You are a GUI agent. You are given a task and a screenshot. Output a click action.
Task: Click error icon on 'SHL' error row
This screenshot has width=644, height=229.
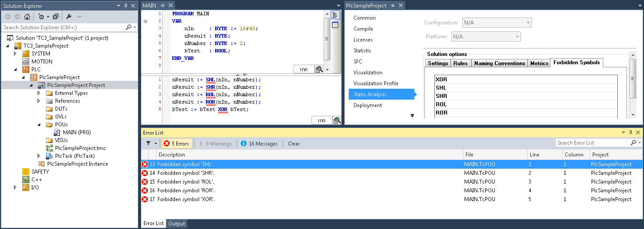click(145, 164)
